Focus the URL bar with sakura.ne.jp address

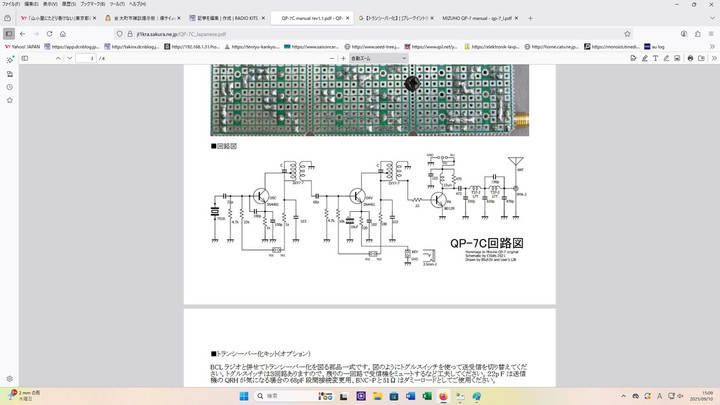point(374,34)
